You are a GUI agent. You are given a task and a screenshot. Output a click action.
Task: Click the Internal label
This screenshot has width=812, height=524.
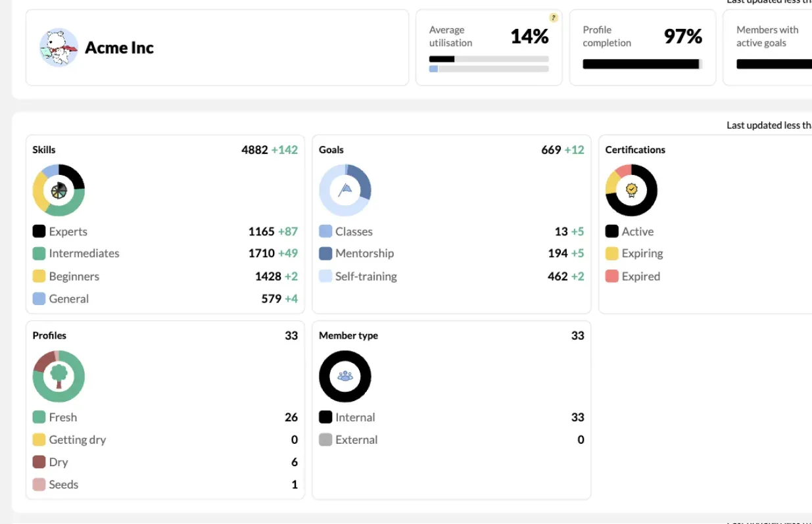[355, 417]
